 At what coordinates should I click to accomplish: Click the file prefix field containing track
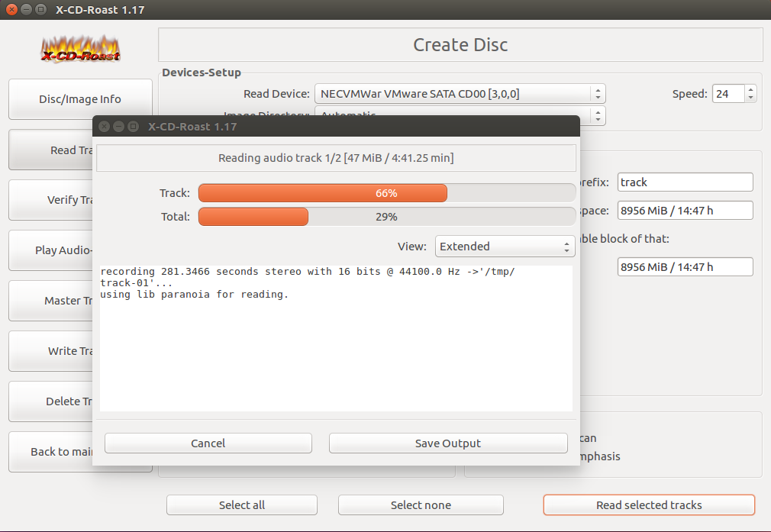pyautogui.click(x=685, y=182)
